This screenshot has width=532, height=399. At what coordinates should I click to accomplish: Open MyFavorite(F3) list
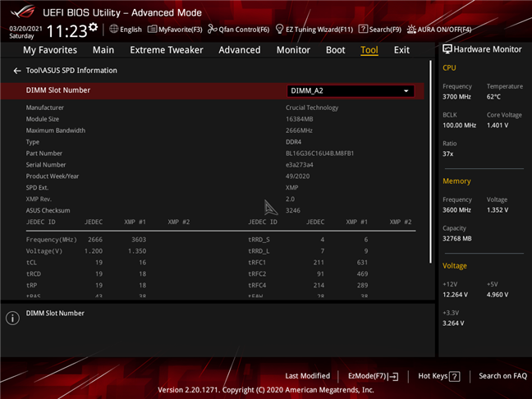[x=175, y=30]
